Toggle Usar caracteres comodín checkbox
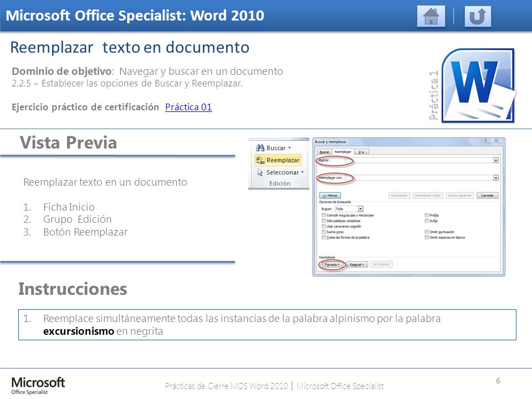This screenshot has width=532, height=399. pos(324,226)
